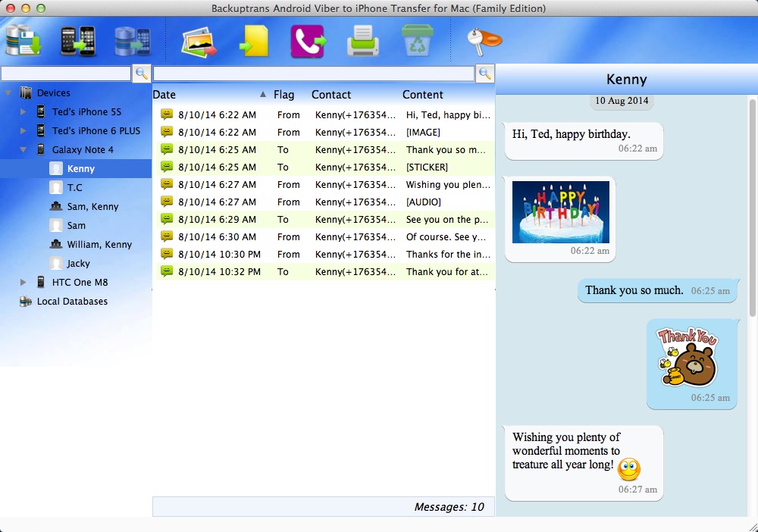Click the recycle bin delete icon

[x=418, y=41]
